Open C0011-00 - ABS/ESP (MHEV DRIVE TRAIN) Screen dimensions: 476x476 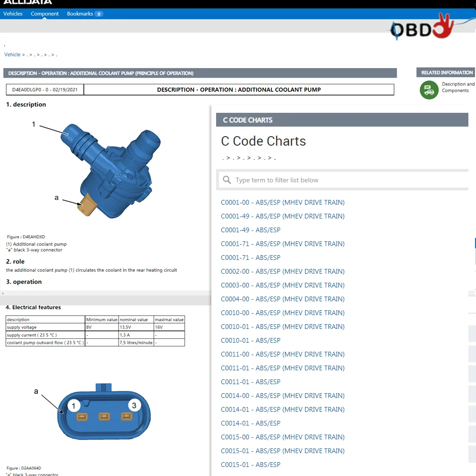(x=283, y=354)
